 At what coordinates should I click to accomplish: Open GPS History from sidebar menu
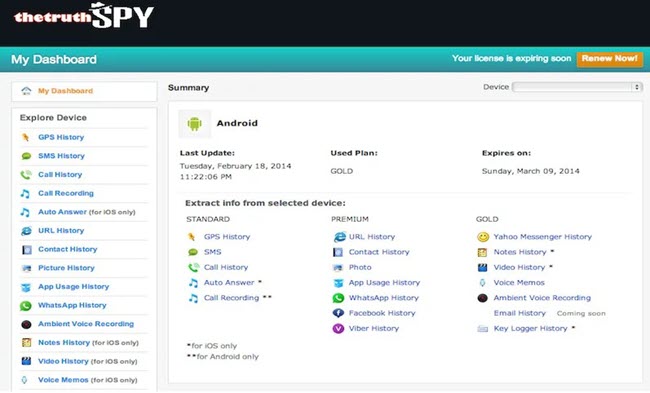coord(61,137)
